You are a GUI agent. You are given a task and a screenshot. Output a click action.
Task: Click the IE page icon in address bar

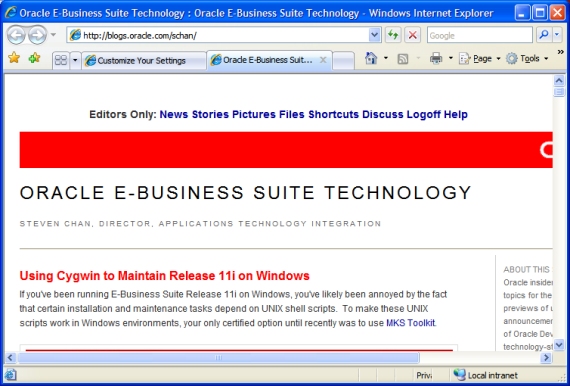pyautogui.click(x=75, y=35)
